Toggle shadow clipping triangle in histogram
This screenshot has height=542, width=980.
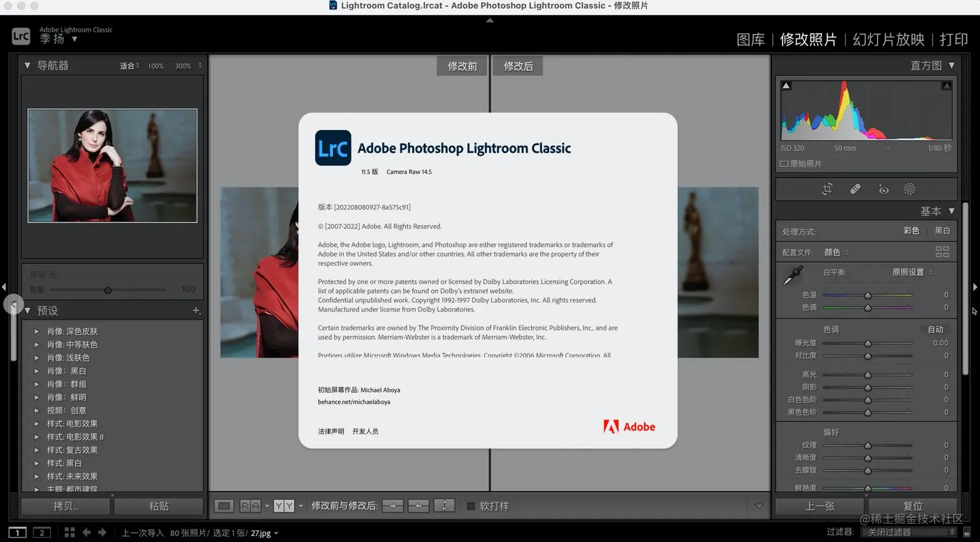tap(786, 86)
